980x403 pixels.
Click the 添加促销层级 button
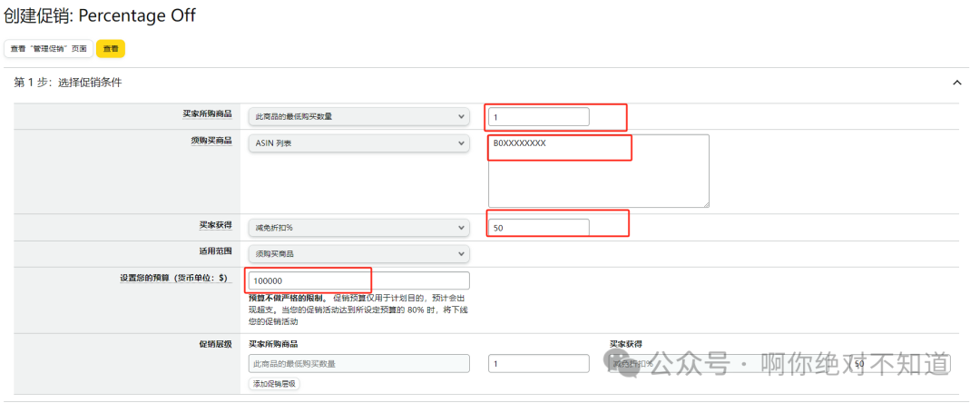(274, 384)
